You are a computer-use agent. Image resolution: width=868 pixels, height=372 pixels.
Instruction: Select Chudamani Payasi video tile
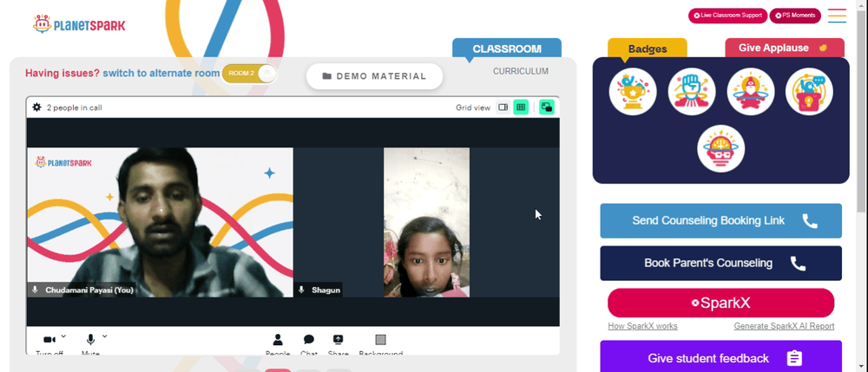(x=160, y=222)
